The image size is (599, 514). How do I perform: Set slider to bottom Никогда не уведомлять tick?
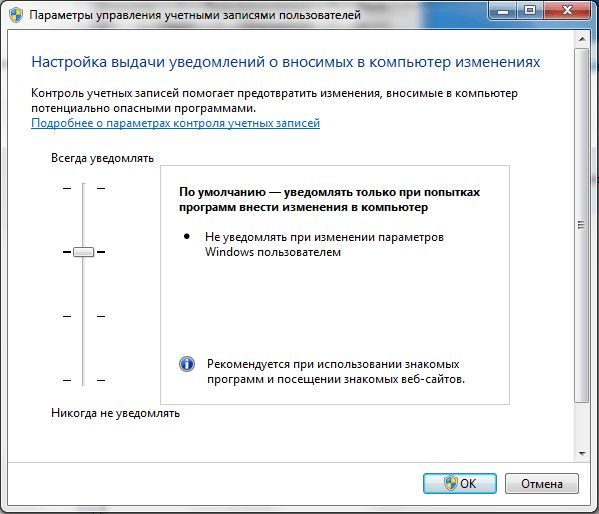point(83,380)
